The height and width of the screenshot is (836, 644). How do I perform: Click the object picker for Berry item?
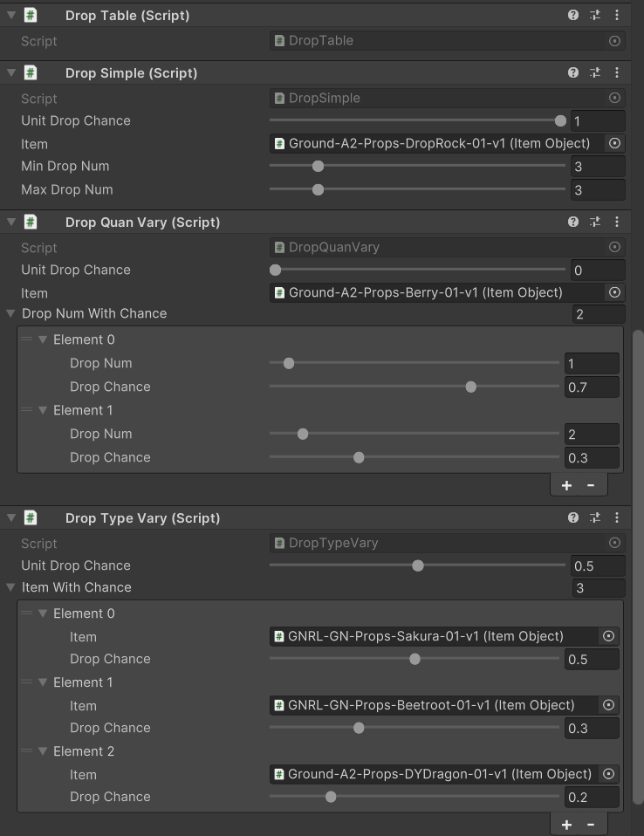(614, 292)
